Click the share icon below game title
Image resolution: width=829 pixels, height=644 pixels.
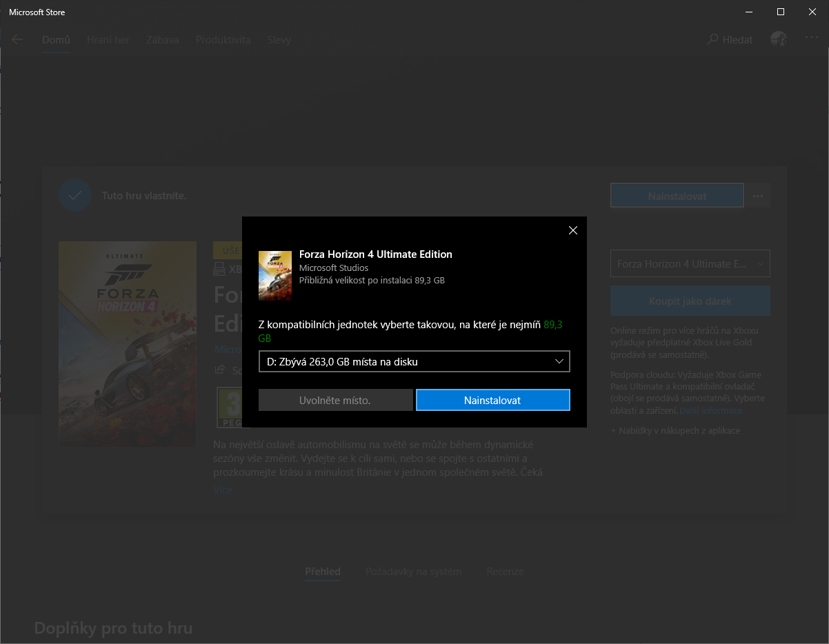(x=220, y=370)
